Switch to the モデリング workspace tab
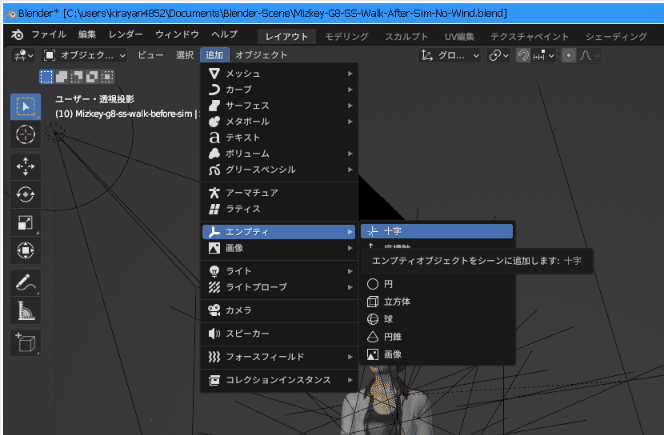This screenshot has width=664, height=435. (346, 37)
